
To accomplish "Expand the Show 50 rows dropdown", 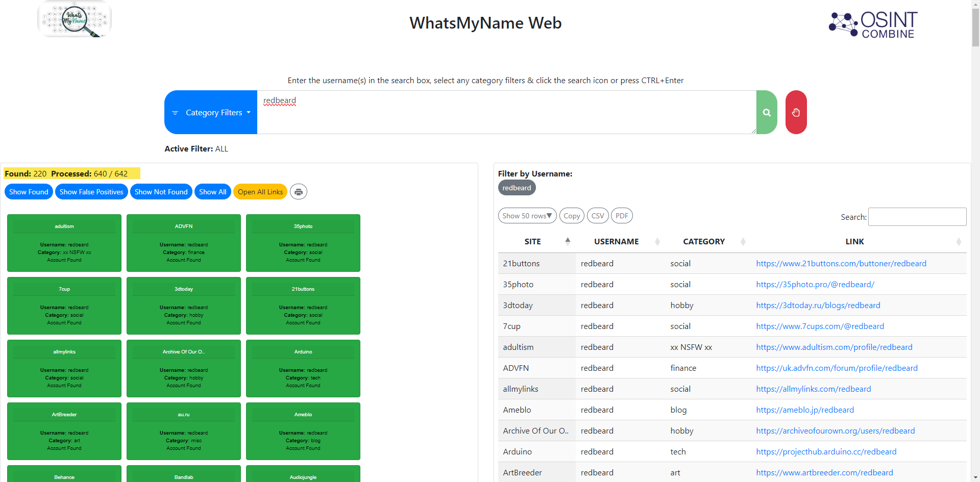I will 527,215.
